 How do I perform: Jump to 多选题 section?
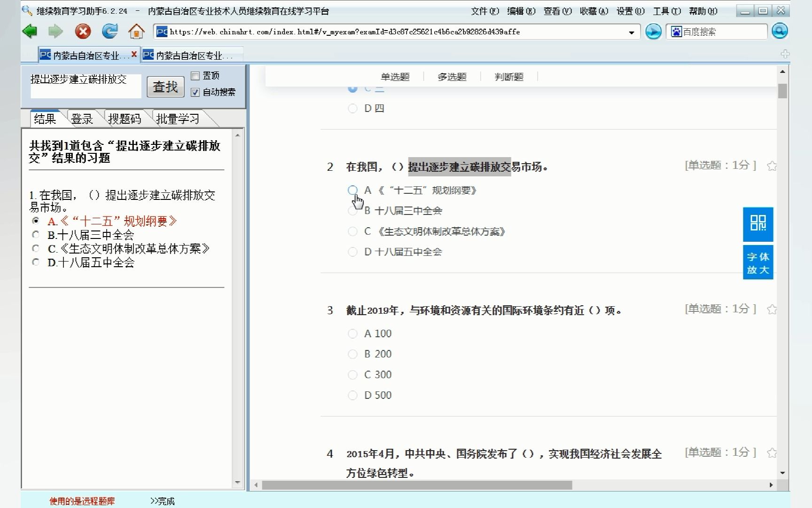(452, 77)
